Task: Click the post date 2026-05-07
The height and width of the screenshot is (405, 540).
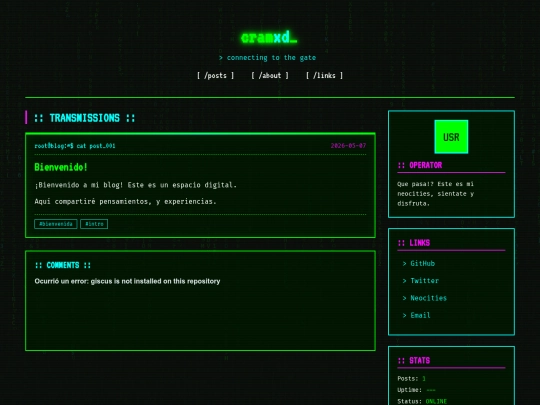Action: pos(349,146)
